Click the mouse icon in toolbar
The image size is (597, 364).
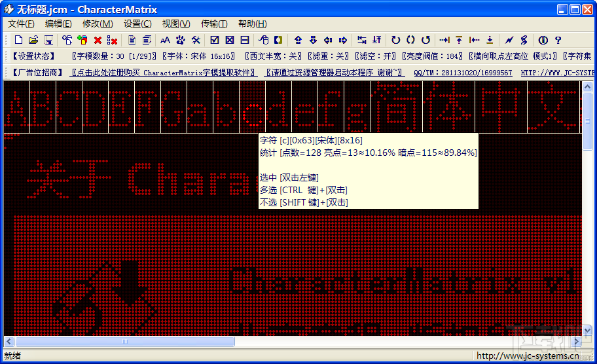pyautogui.click(x=263, y=40)
